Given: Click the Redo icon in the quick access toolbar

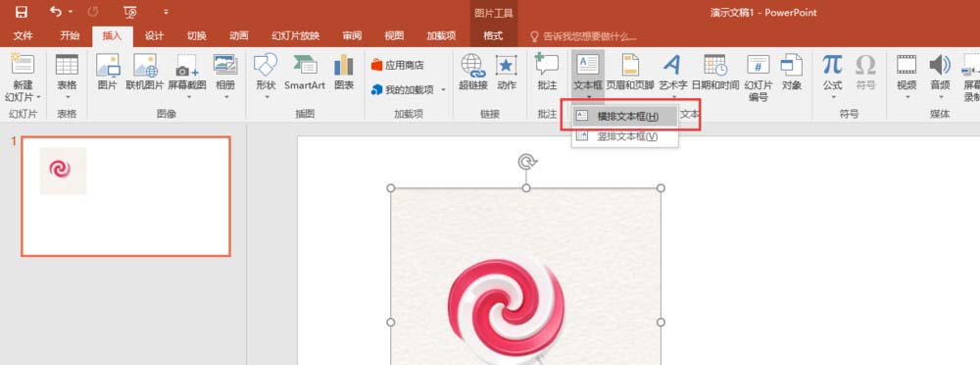Looking at the screenshot, I should [92, 11].
